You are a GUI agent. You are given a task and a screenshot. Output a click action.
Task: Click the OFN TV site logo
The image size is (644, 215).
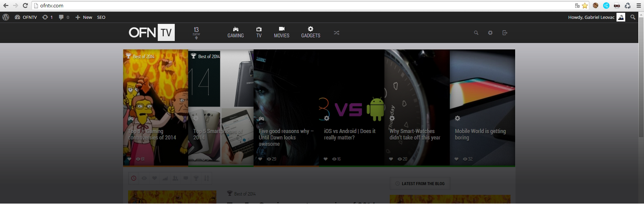(x=152, y=33)
